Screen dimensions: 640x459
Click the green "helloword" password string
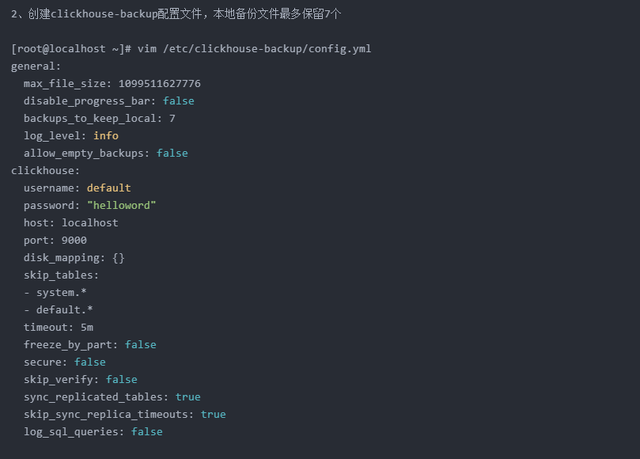[121, 205]
